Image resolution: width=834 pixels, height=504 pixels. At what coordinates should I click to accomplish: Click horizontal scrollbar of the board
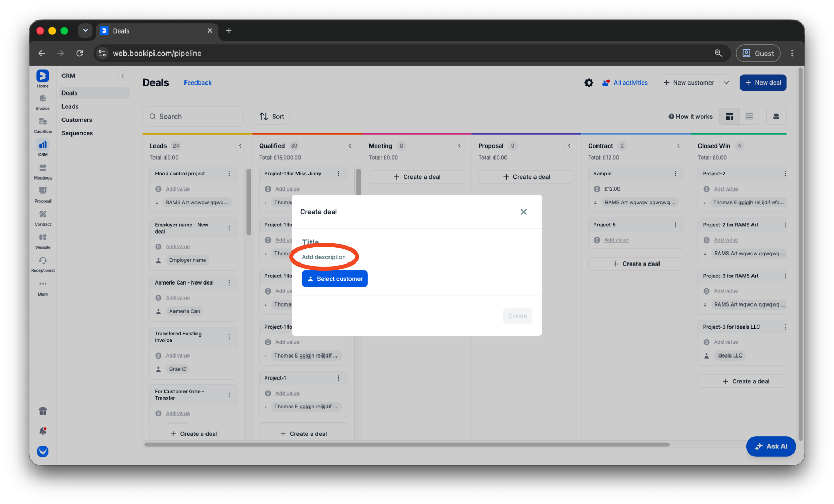[x=407, y=445]
